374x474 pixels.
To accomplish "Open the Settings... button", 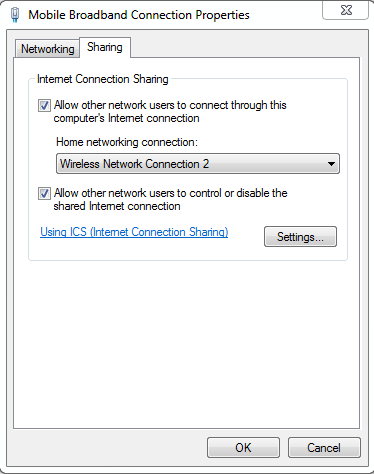I will (x=300, y=237).
